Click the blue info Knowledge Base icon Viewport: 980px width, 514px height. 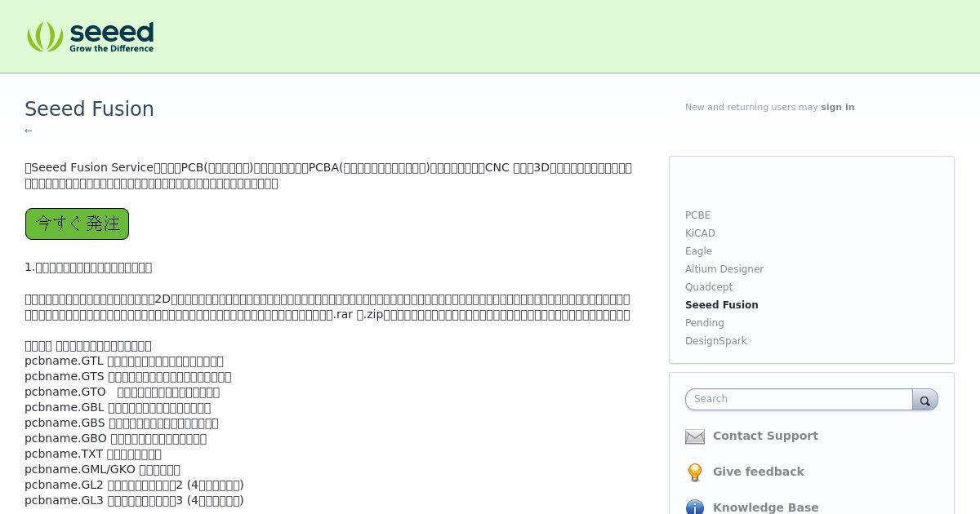(695, 507)
